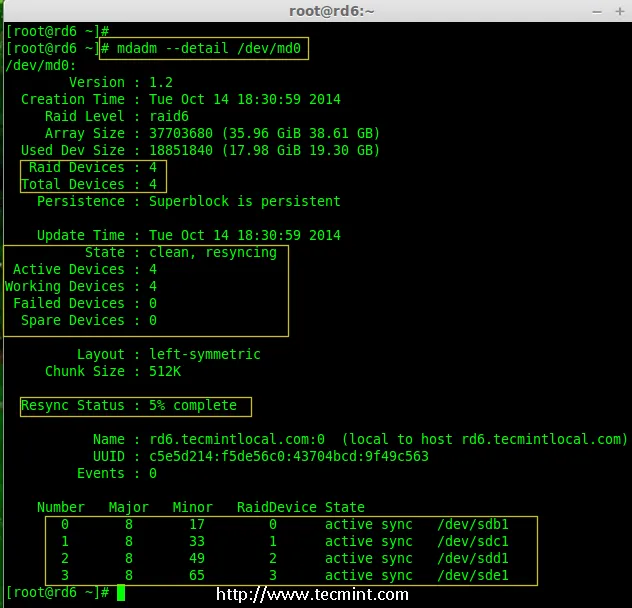Click the 'raid6' Raid Level value
Image resolution: width=632 pixels, height=608 pixels.
pos(169,117)
